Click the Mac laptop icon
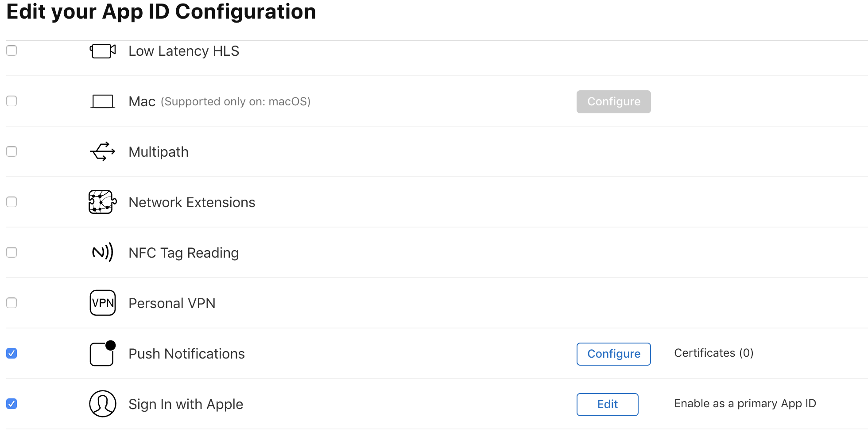Viewport: 868px width, 440px height. coord(103,101)
